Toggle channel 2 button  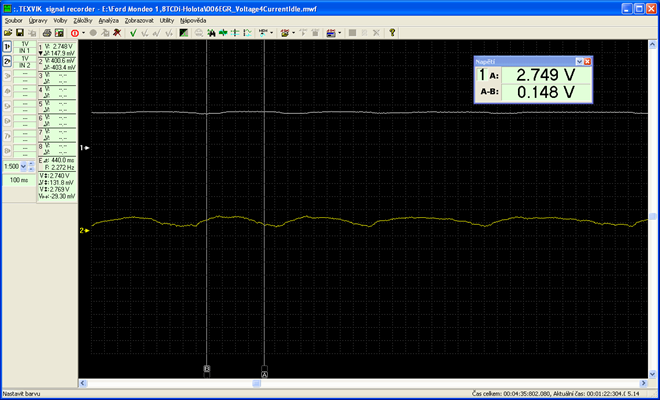click(7, 60)
